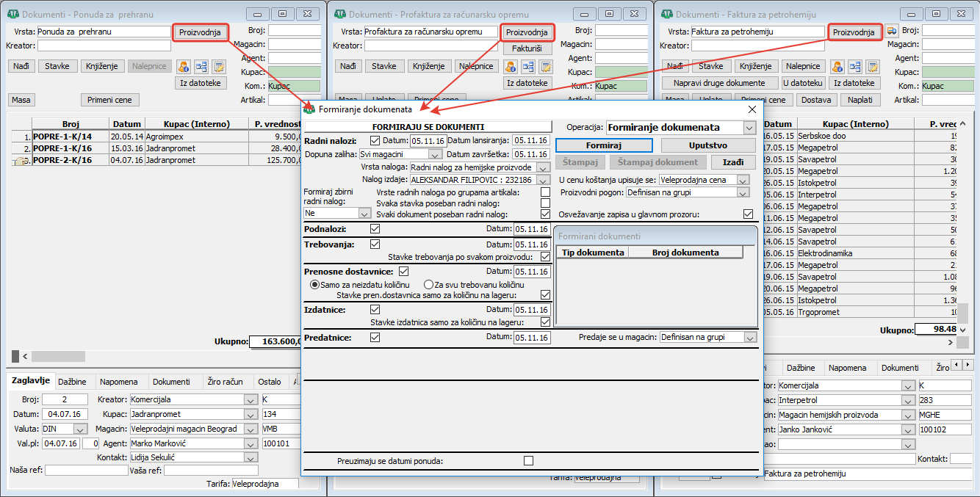This screenshot has width=980, height=497.
Task: Select Za svu trebovanu količinu radio button
Action: pos(428,285)
